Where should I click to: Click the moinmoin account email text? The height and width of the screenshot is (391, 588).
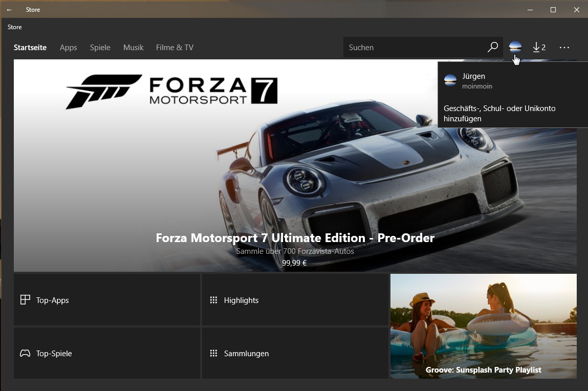click(477, 86)
